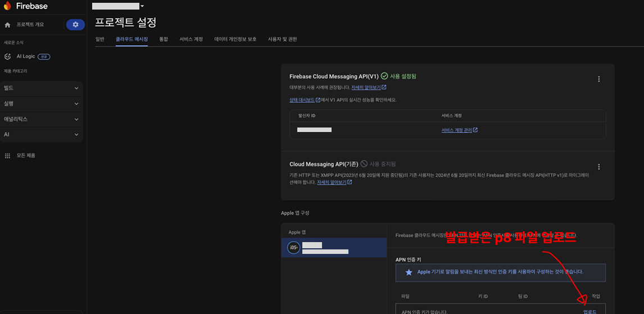644x314 pixels.
Task: Click the 사용 설정됨 status text
Action: pyautogui.click(x=403, y=76)
